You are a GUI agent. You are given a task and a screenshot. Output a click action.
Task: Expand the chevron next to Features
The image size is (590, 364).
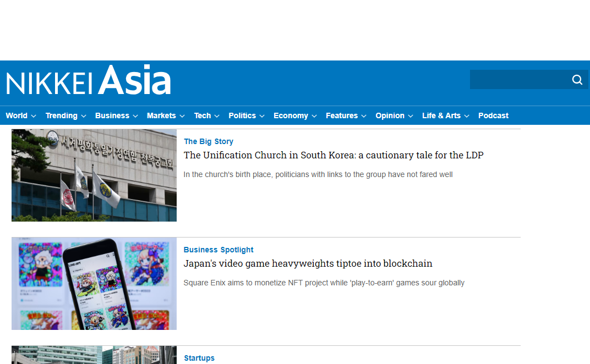364,116
